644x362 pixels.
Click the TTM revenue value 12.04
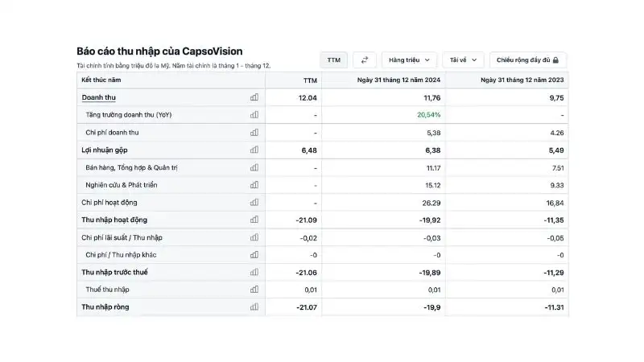tap(308, 97)
